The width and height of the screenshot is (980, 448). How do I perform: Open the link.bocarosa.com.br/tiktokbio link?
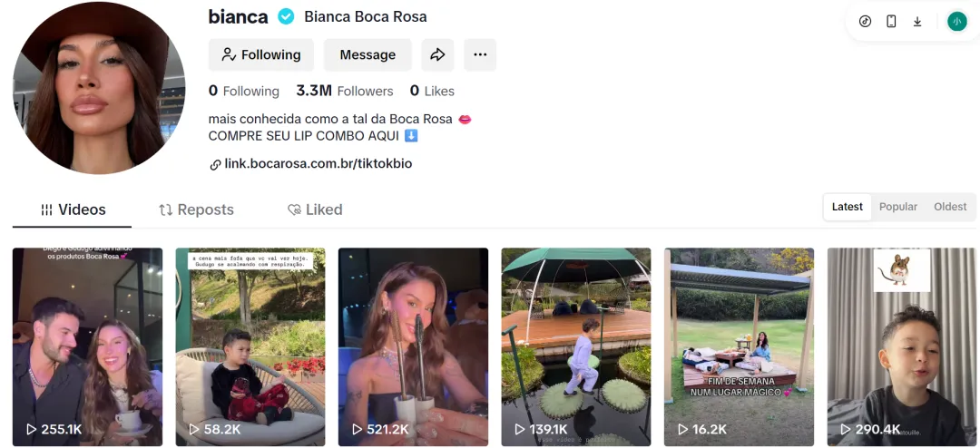click(318, 164)
